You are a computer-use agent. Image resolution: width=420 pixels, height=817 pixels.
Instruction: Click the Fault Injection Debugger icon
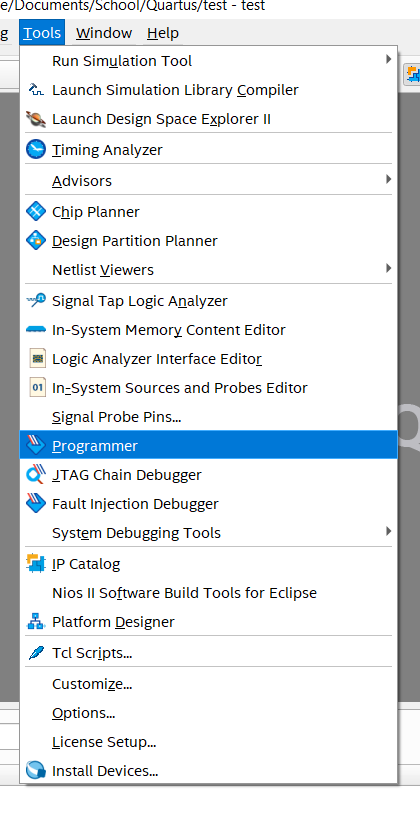coord(36,504)
